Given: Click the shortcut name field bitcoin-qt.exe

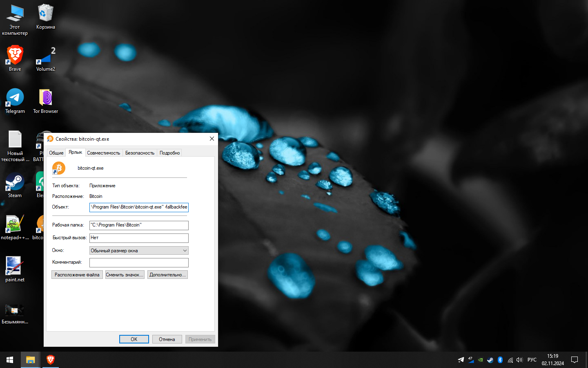Looking at the screenshot, I should 91,168.
